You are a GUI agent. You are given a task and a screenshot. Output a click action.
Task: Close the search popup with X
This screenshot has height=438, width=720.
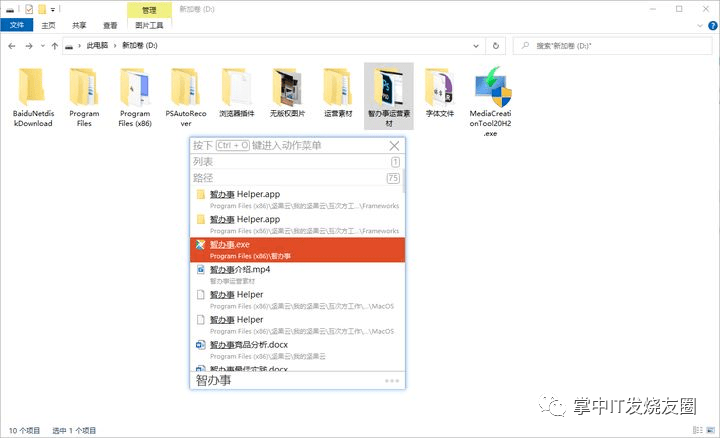tap(394, 146)
